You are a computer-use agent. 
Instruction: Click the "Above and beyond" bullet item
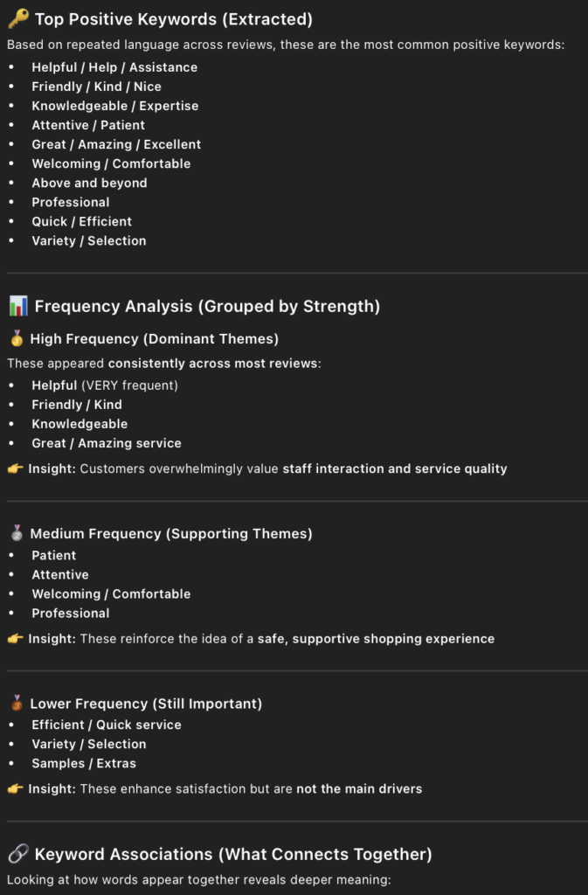pos(89,183)
